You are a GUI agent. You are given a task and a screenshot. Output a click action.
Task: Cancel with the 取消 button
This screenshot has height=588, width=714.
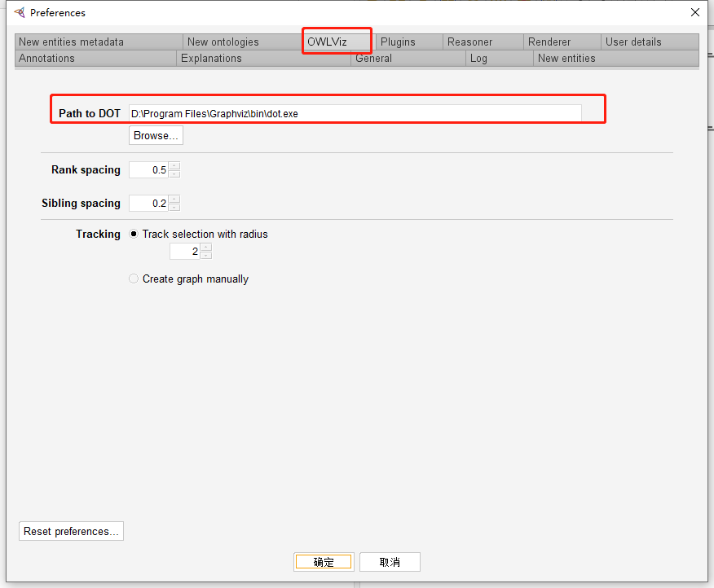[x=390, y=562]
